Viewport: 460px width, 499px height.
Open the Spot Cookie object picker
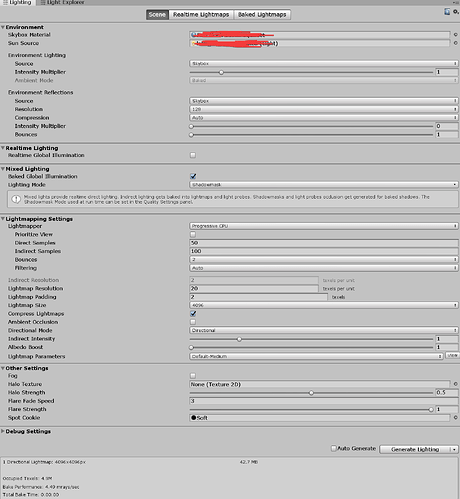point(455,417)
